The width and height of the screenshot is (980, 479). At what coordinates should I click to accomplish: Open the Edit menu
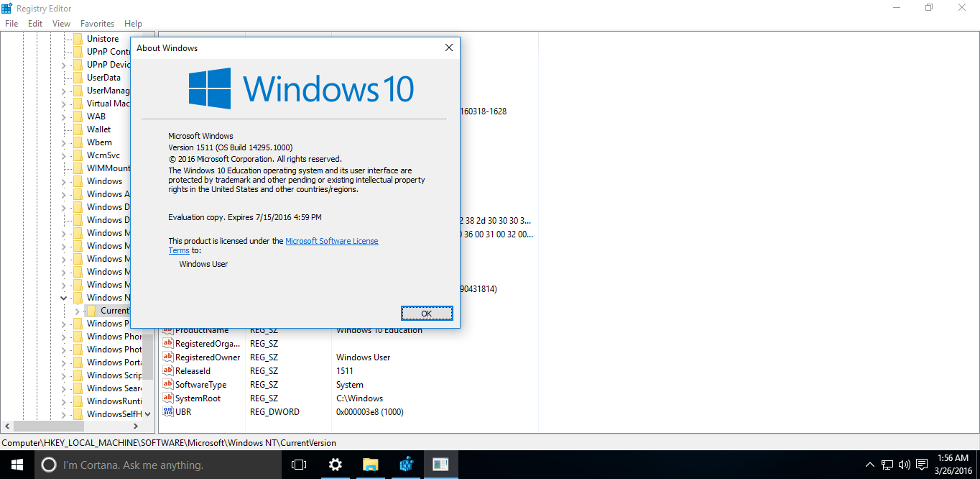click(35, 24)
